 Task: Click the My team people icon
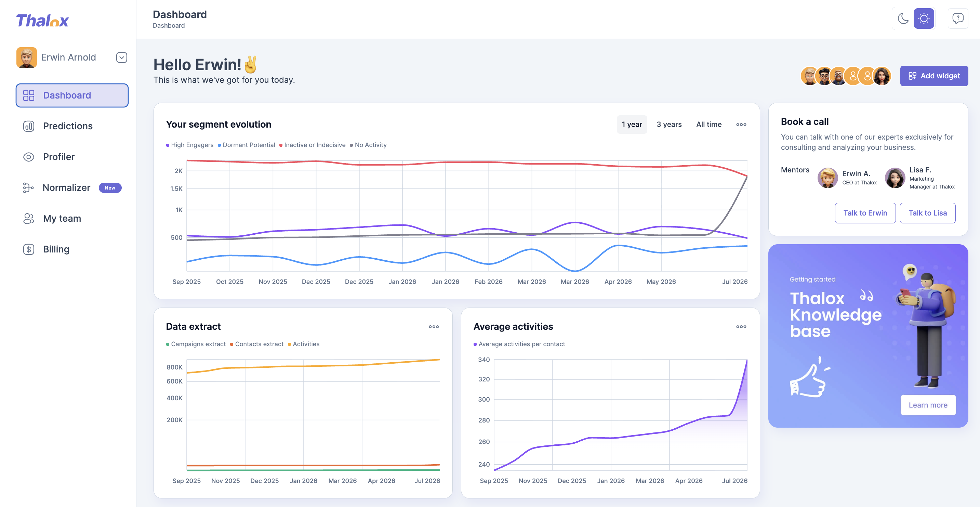point(28,219)
